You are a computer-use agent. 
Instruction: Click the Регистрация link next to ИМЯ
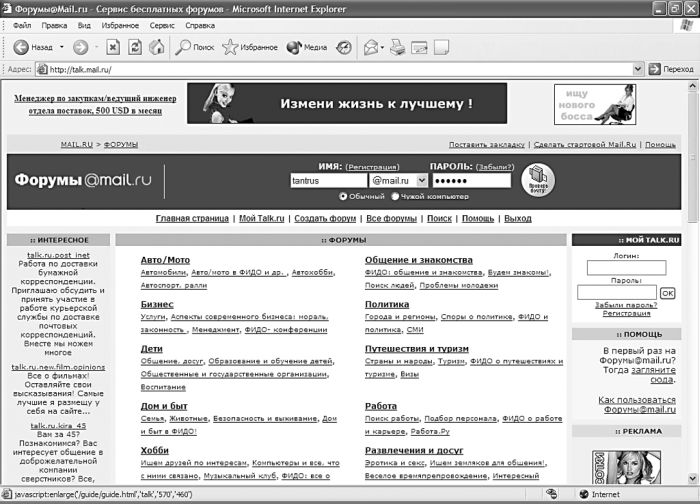pos(372,167)
